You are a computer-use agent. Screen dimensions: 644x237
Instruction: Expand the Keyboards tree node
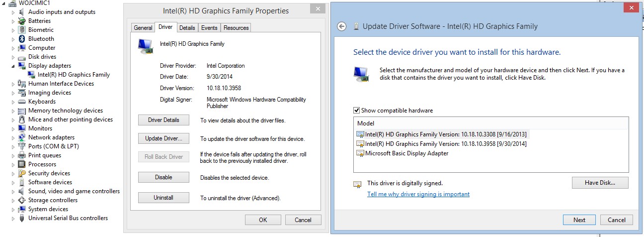click(x=13, y=102)
